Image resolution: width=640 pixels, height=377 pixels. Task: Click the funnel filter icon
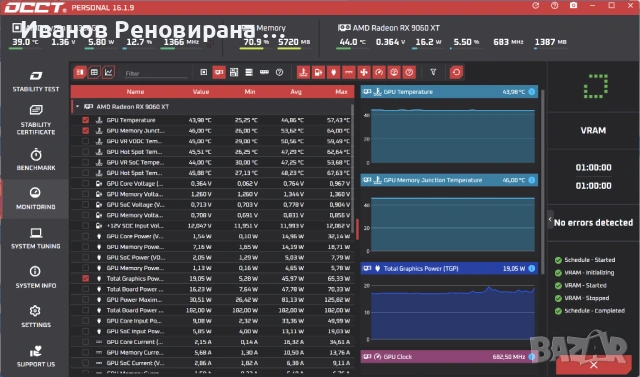(x=433, y=73)
